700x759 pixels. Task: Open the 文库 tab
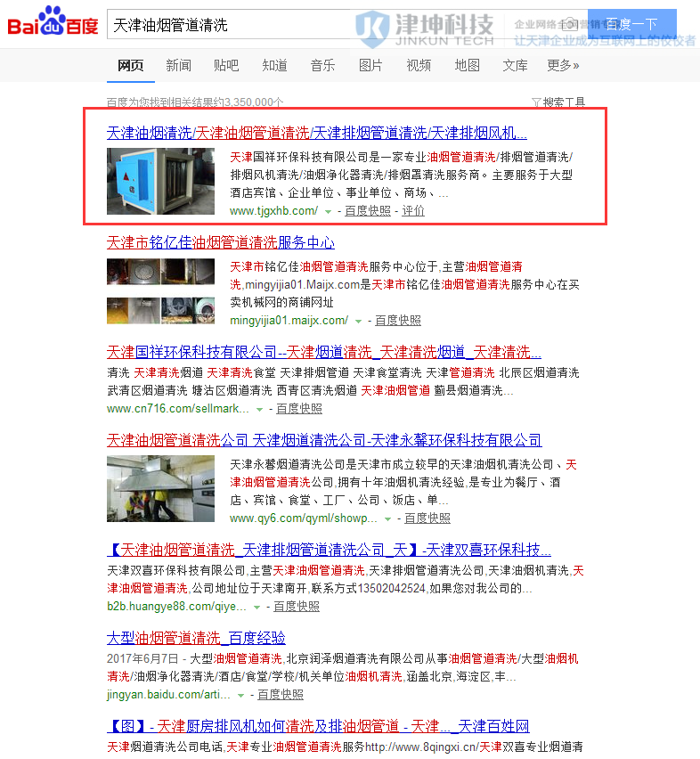click(515, 65)
